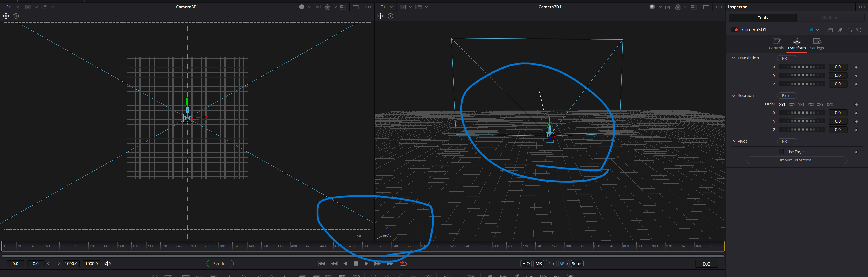Enable the Use Target checkbox
Screen dimensions: 868x277
coord(781,152)
